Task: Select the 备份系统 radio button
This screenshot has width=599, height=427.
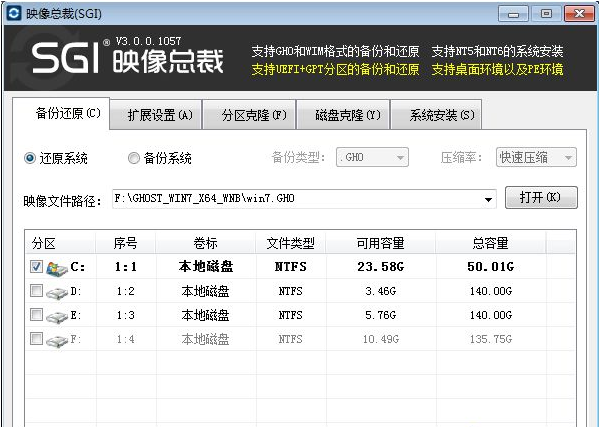Action: tap(134, 158)
